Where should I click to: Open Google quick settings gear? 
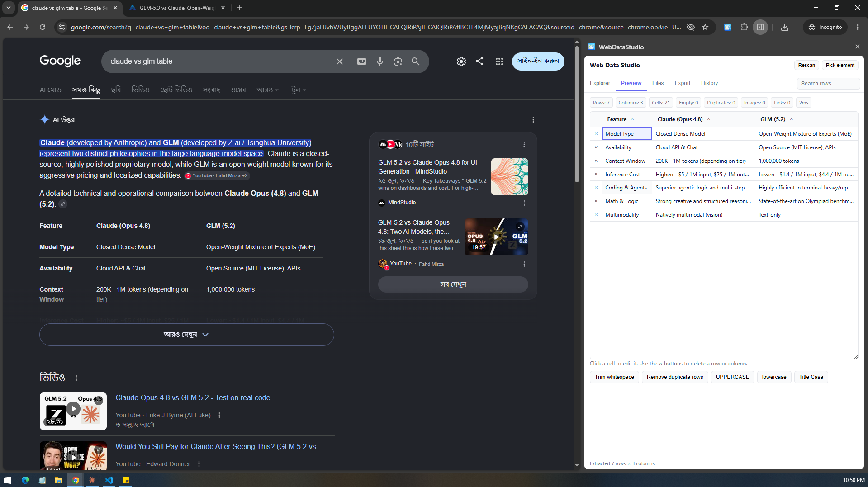tap(461, 61)
